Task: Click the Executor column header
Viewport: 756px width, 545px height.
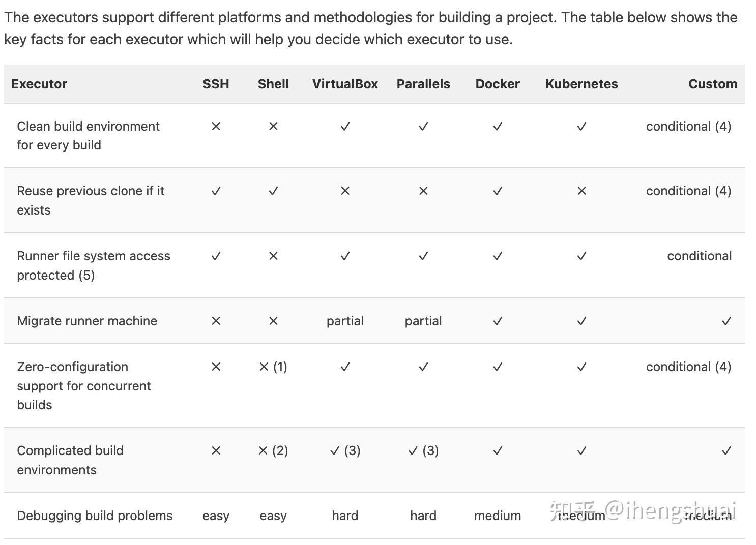Action: (39, 84)
